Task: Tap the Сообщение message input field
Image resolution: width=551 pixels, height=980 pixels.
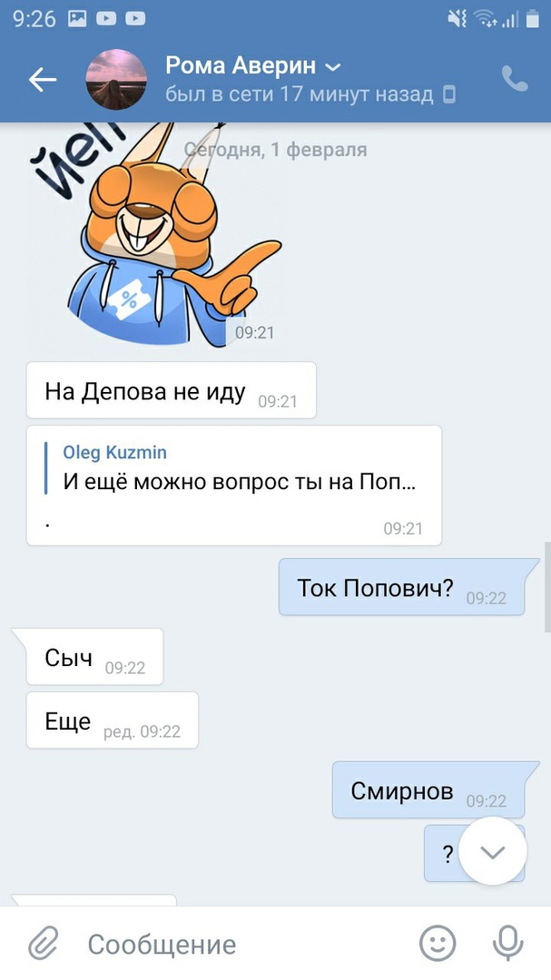Action: tap(244, 944)
